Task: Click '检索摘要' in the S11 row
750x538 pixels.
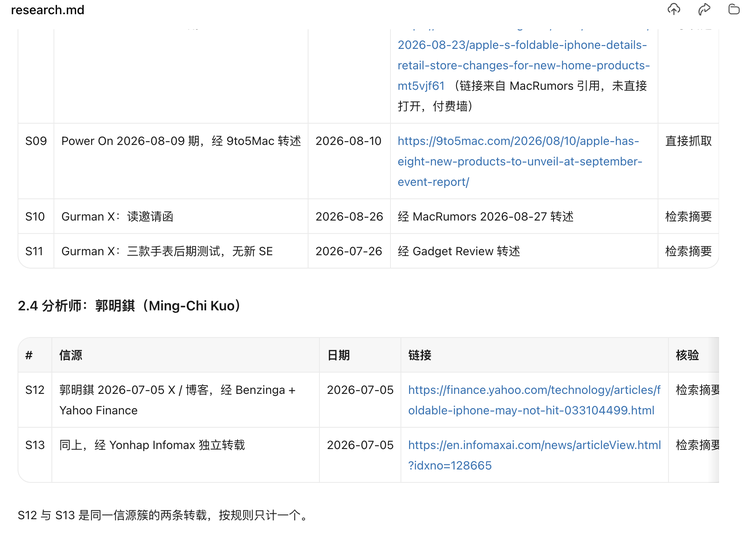Action: point(688,251)
